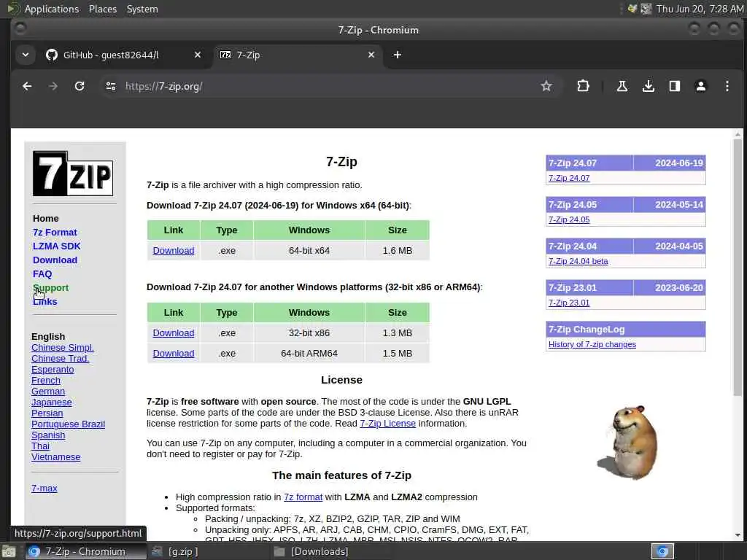Open the sidebar Download page link
Screen dimensions: 747x560
coord(55,260)
